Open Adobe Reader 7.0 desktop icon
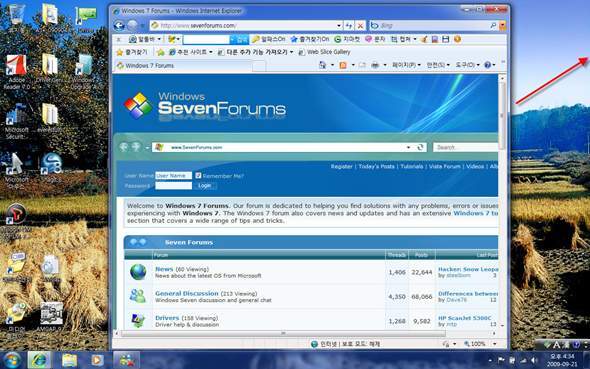Screen dimensions: 590x369 (x=17, y=72)
